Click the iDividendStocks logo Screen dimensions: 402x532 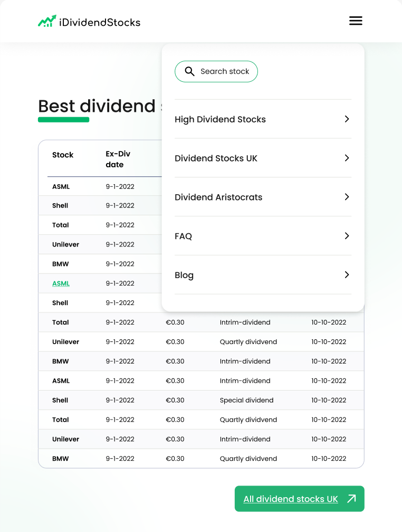click(x=89, y=21)
